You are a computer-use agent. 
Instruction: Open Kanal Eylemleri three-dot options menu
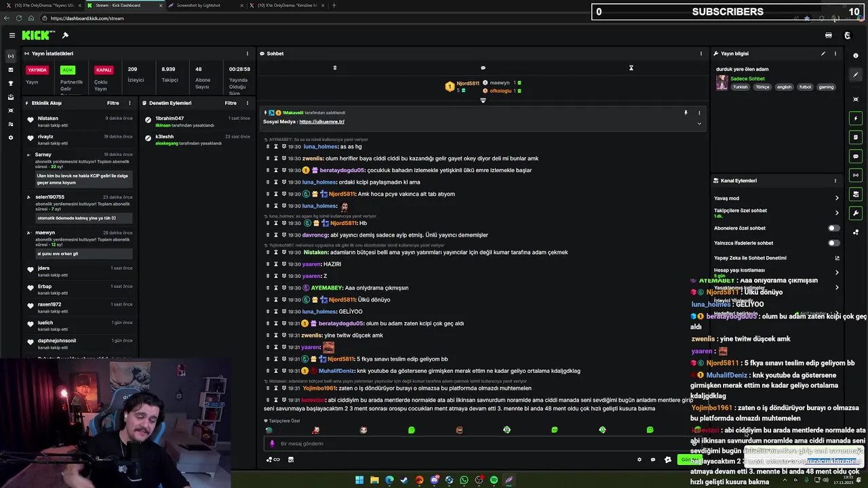pos(835,181)
